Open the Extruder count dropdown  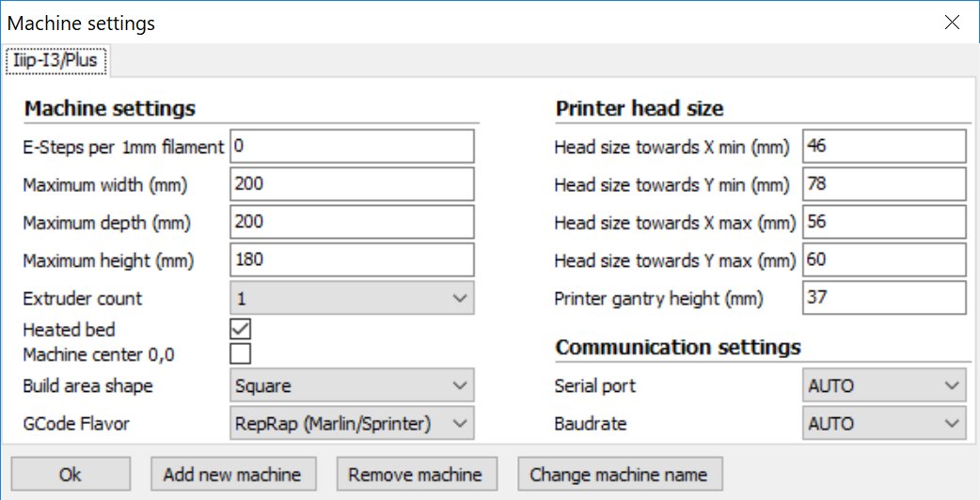tap(352, 298)
